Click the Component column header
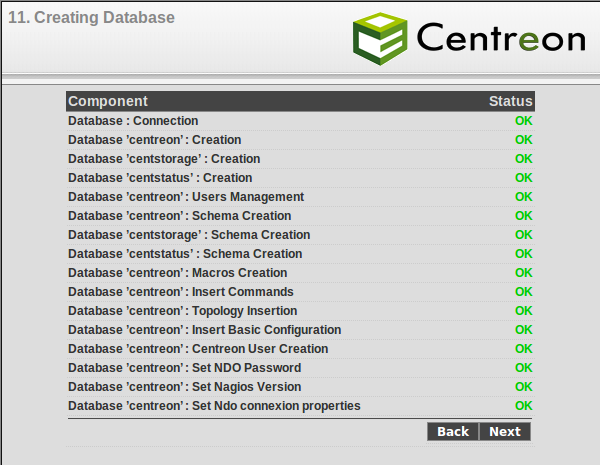This screenshot has width=600, height=465. (108, 101)
